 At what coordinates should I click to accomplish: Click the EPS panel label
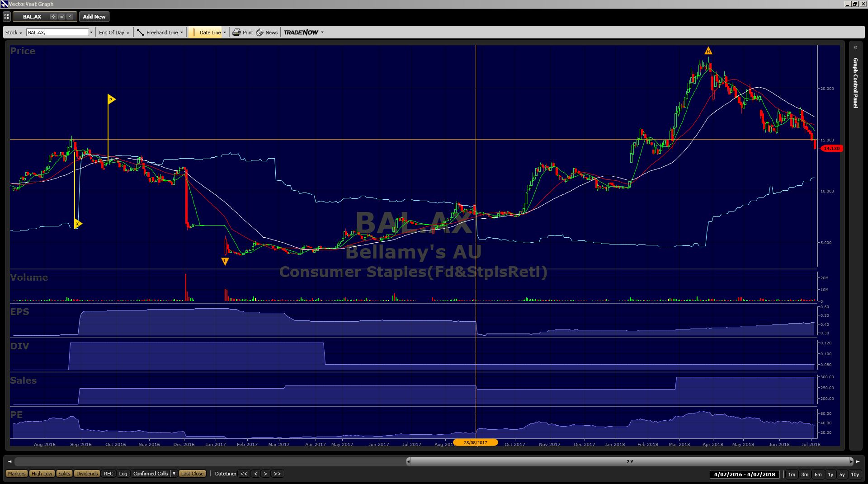(19, 312)
